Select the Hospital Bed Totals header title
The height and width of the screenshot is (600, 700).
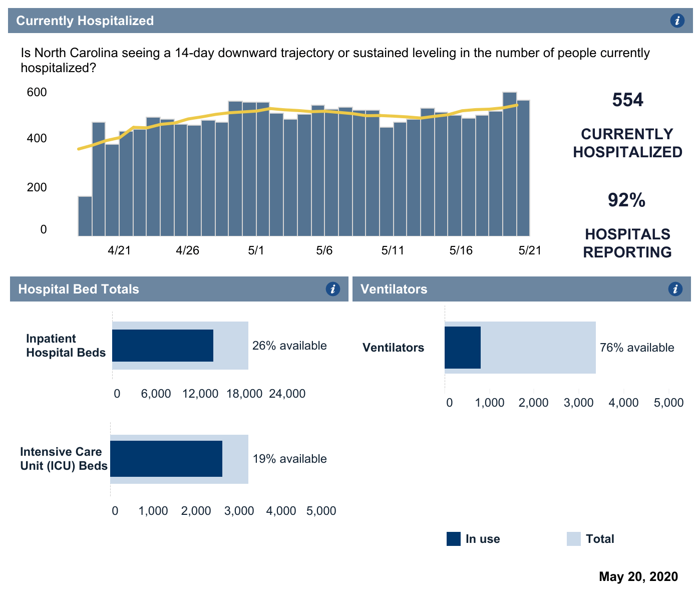[79, 289]
